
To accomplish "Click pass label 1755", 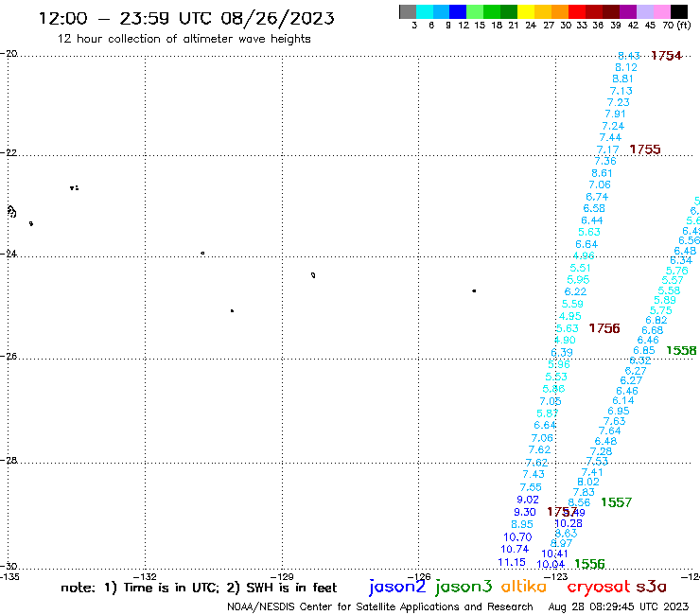I will pyautogui.click(x=644, y=149).
